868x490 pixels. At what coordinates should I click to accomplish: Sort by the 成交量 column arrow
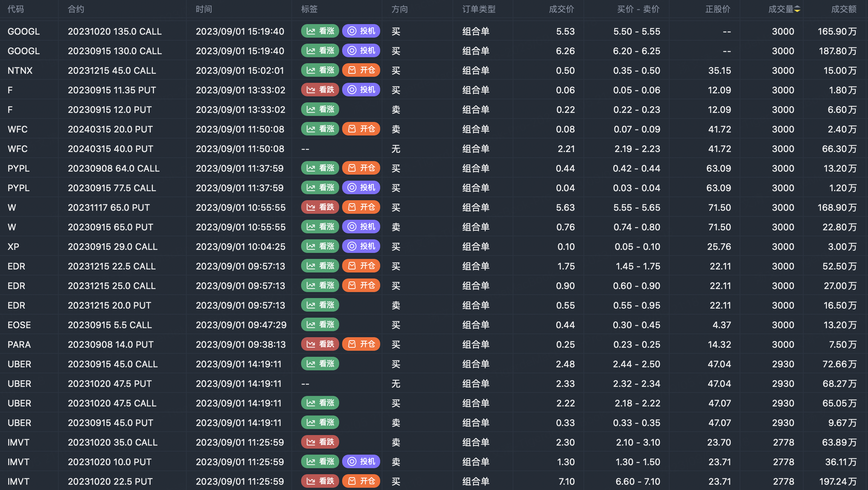pyautogui.click(x=797, y=9)
